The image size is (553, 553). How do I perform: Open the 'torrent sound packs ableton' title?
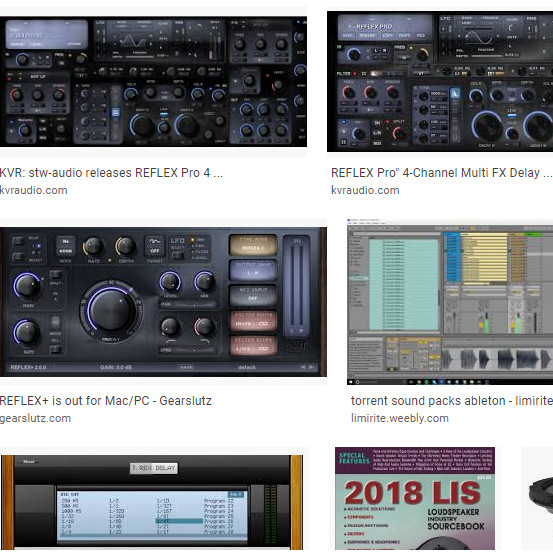coord(452,401)
